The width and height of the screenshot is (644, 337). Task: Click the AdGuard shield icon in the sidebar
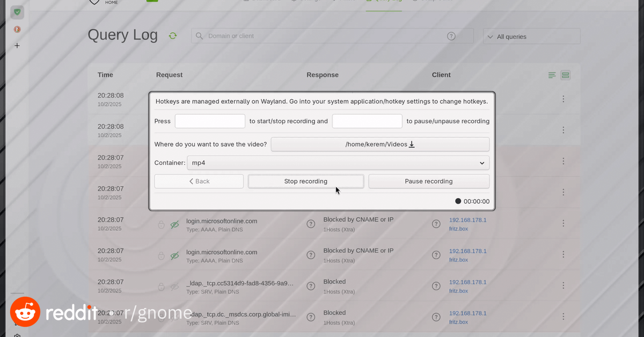(17, 12)
